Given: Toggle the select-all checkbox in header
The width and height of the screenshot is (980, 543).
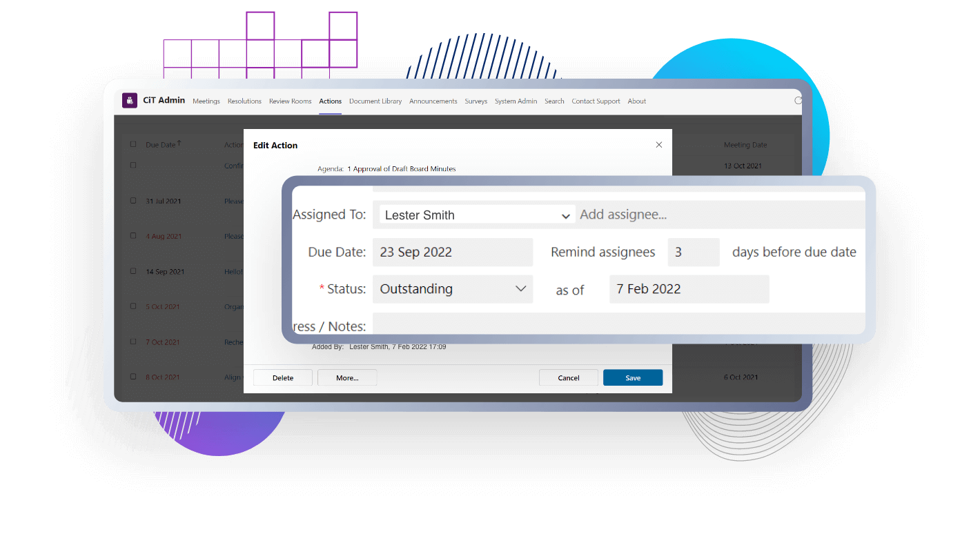Looking at the screenshot, I should pyautogui.click(x=133, y=145).
